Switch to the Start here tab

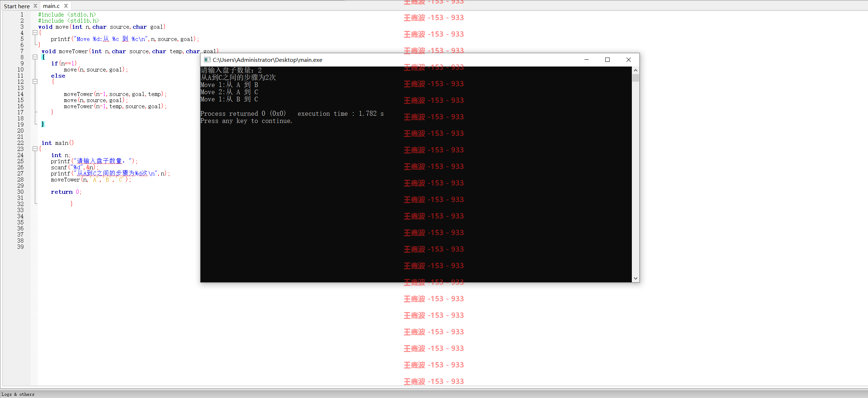click(x=17, y=6)
